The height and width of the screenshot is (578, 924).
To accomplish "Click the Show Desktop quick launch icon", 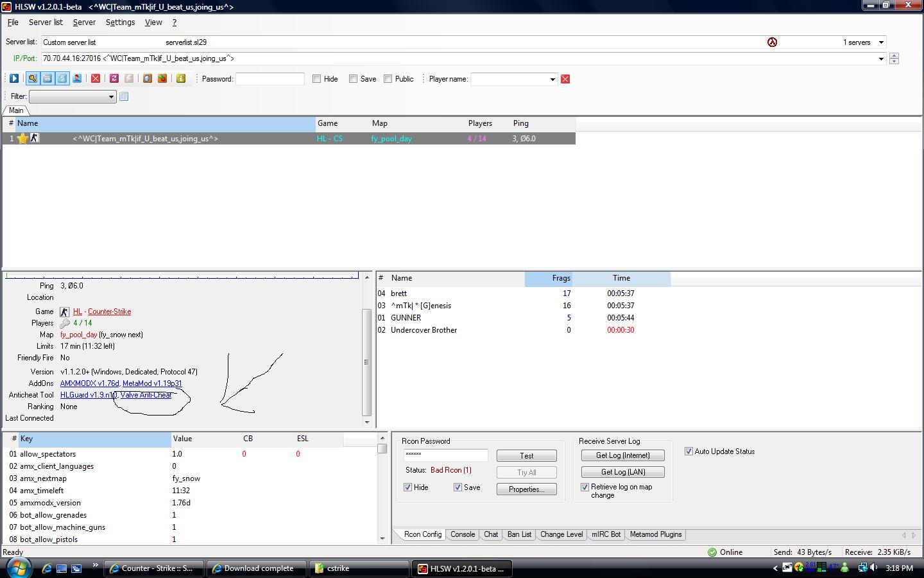I will pyautogui.click(x=62, y=568).
